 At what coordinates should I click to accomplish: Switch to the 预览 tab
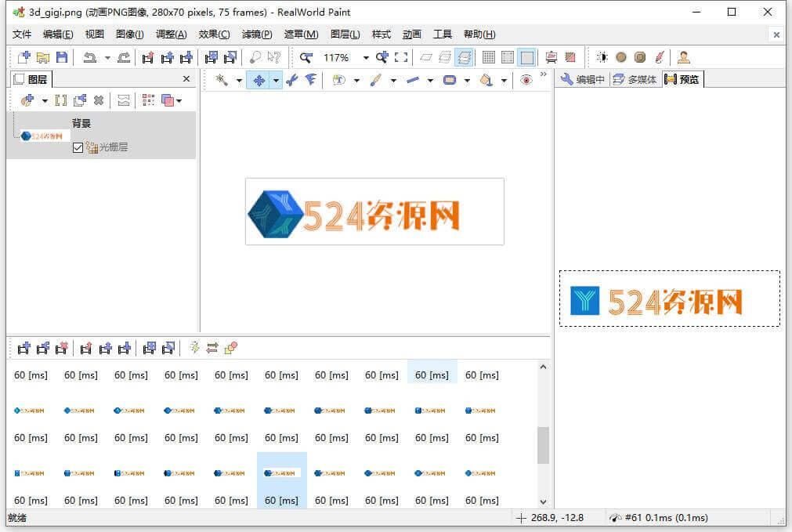coord(682,79)
